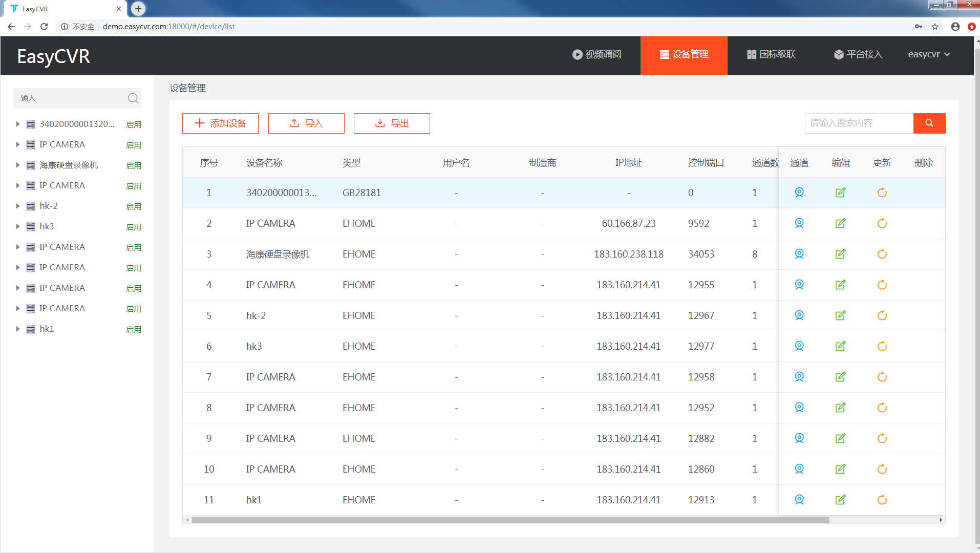Expand the hk3 tree node in sidebar
Image resolution: width=980 pixels, height=553 pixels.
coord(17,226)
